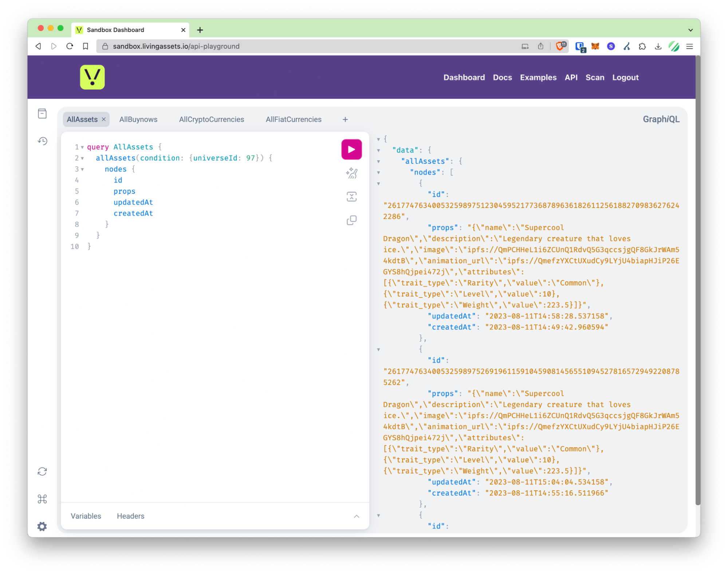Open the purple S extension icon
Viewport: 728px width, 574px height.
pos(611,46)
